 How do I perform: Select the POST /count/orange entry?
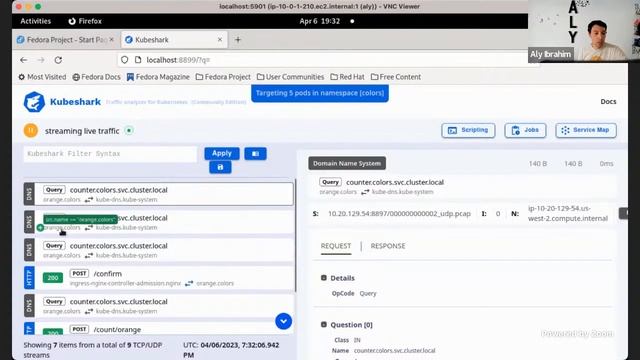159,329
